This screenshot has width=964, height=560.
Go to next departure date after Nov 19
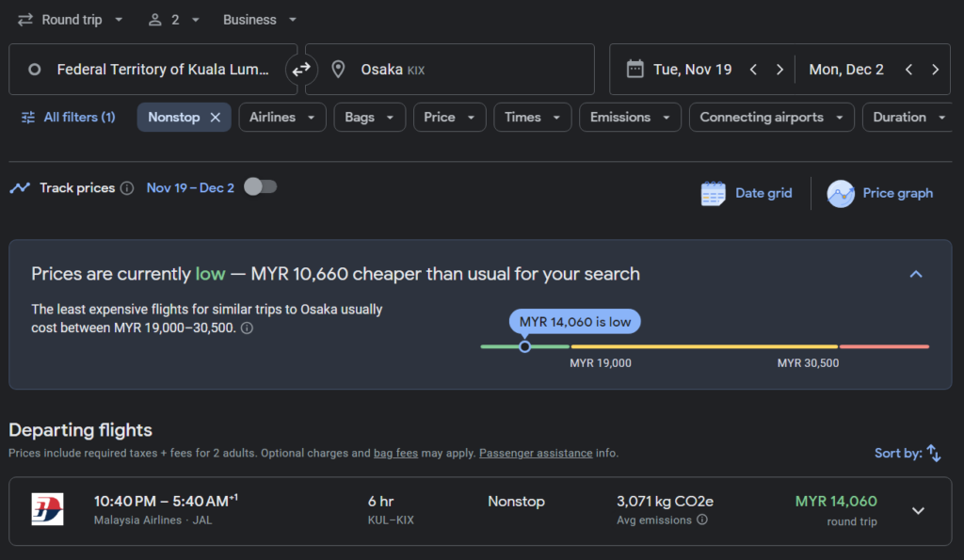779,70
